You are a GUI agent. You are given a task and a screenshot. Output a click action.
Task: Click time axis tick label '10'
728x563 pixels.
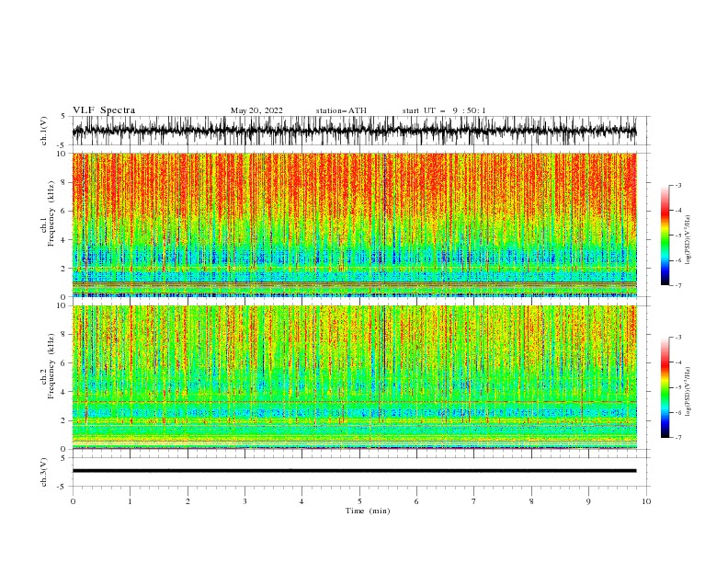pyautogui.click(x=646, y=501)
